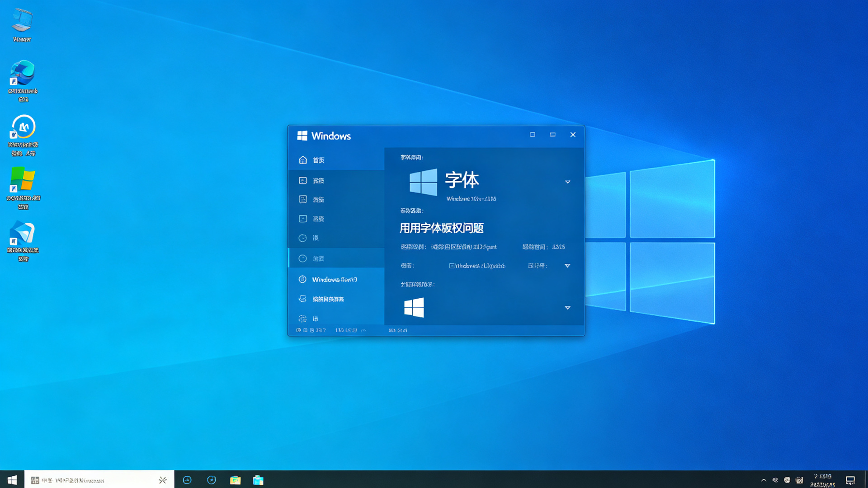Image resolution: width=868 pixels, height=488 pixels.
Task: Click the 用用字体版权问题 heading link
Action: point(441,228)
